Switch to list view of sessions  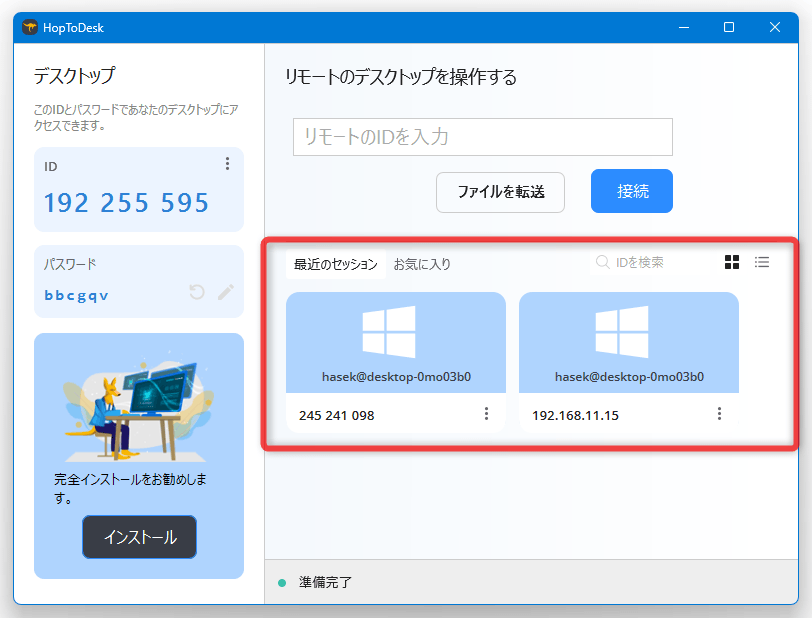click(762, 262)
